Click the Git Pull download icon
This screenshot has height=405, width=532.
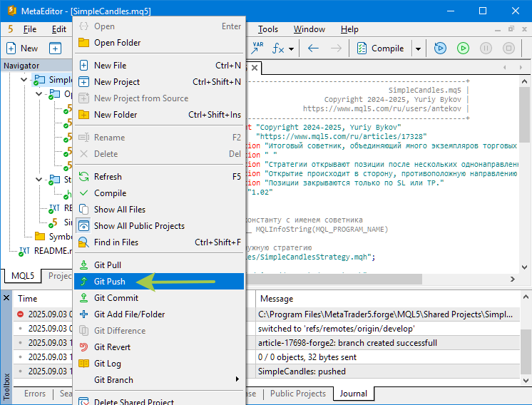84,265
